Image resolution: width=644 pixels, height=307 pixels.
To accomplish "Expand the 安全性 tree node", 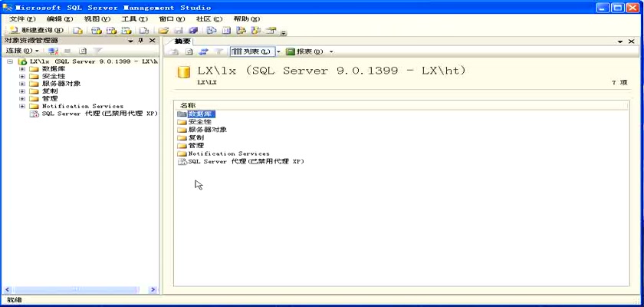I will (22, 77).
